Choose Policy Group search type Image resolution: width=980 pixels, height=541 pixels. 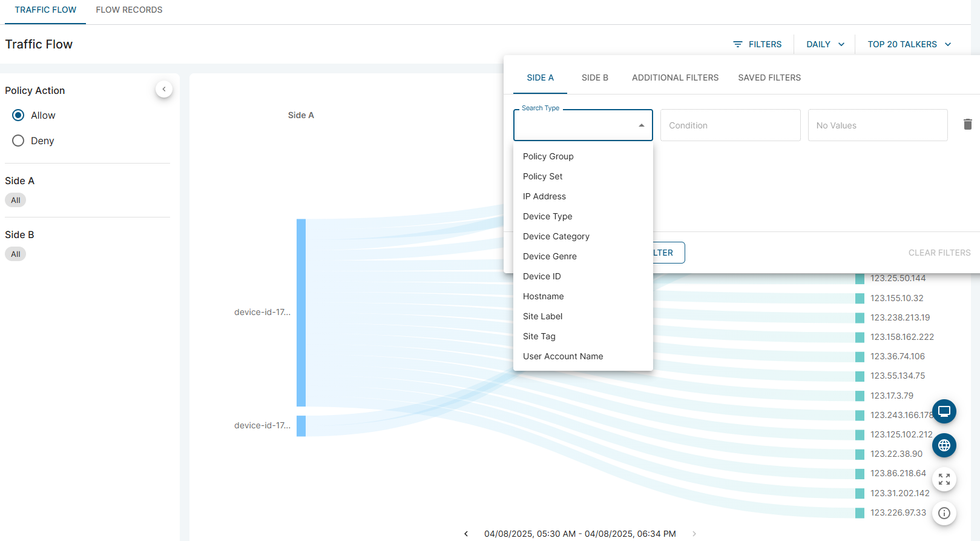[583, 156]
